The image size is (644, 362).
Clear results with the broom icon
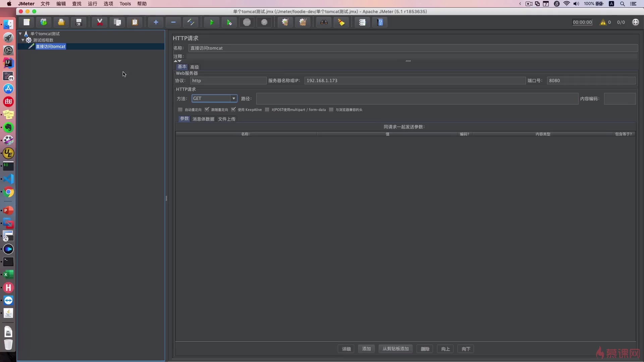tap(285, 22)
